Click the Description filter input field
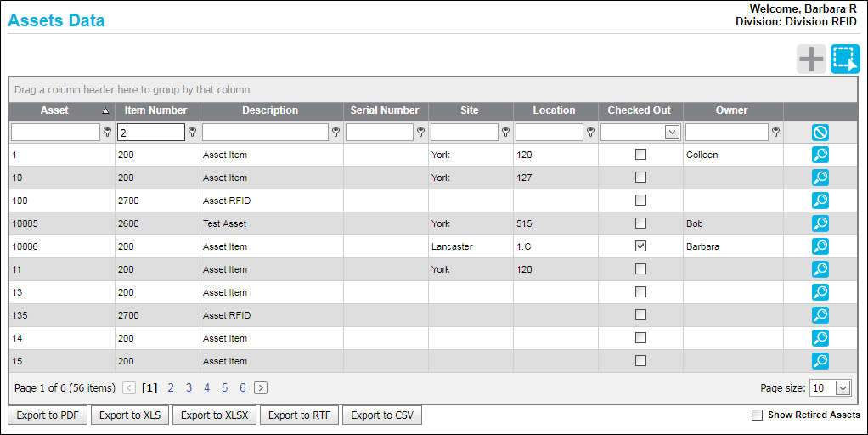The height and width of the screenshot is (435, 868). (x=265, y=133)
